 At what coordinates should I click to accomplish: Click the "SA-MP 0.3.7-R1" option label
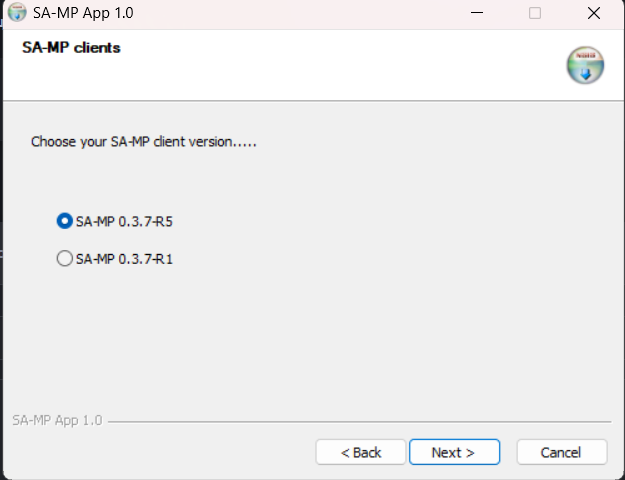click(125, 258)
